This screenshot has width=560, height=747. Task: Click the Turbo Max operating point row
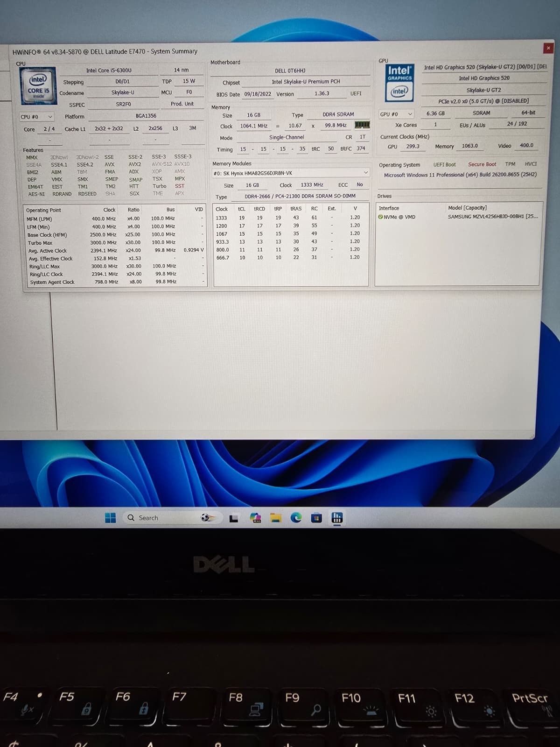click(115, 243)
